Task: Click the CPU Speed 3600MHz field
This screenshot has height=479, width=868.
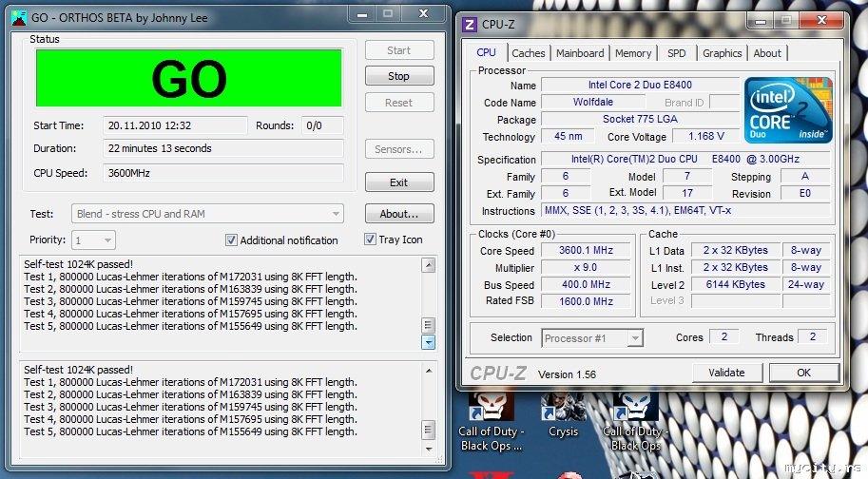Action: click(223, 173)
